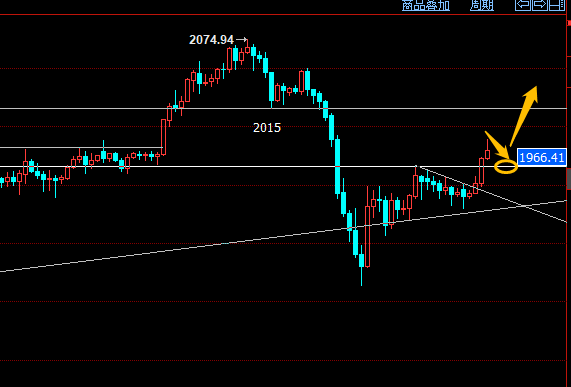
Task: Open the 商品叠加 overlay link
Action: 426,5
